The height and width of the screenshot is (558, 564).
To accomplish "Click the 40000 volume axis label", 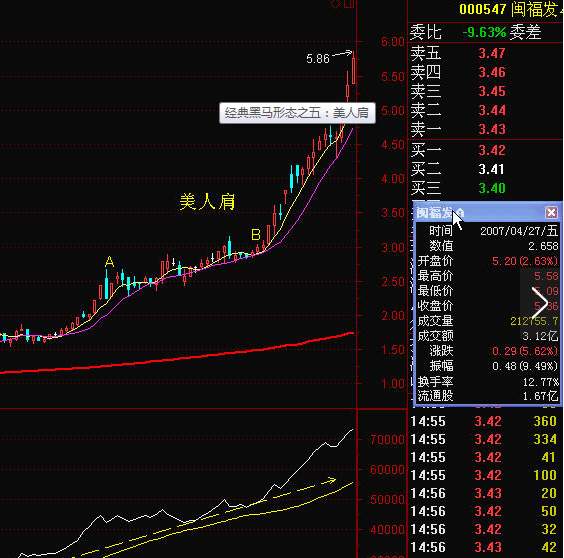I will 387,530.
